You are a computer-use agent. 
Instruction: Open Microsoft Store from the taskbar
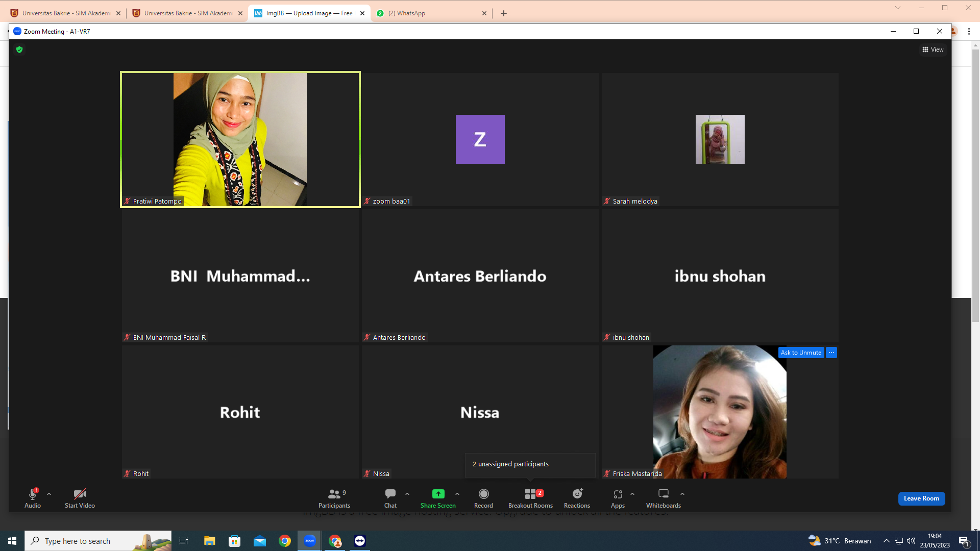234,541
